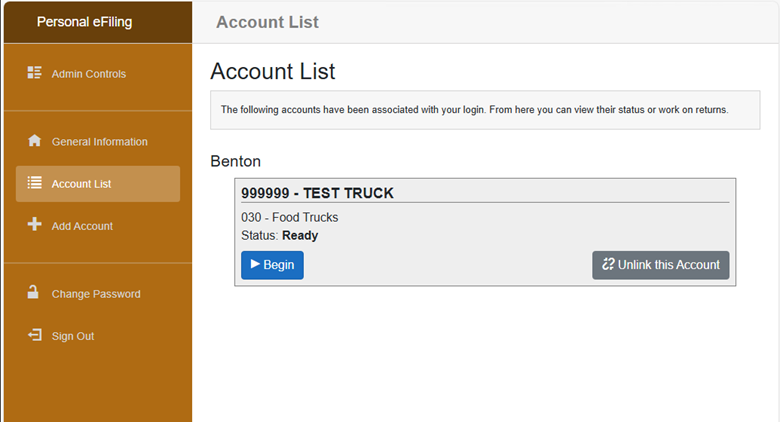Viewport: 780px width, 422px height.
Task: Sign Out using the sidebar text link
Action: point(73,336)
